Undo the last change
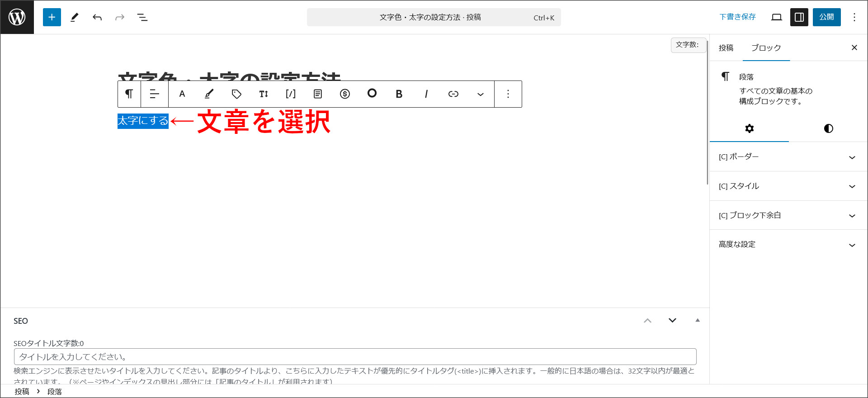868x398 pixels. [97, 17]
